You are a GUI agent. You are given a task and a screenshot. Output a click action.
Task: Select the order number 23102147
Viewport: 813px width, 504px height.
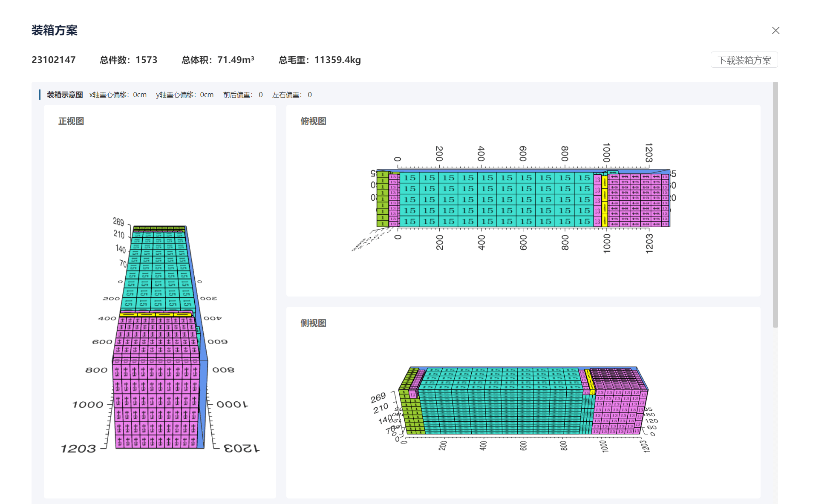pyautogui.click(x=54, y=60)
